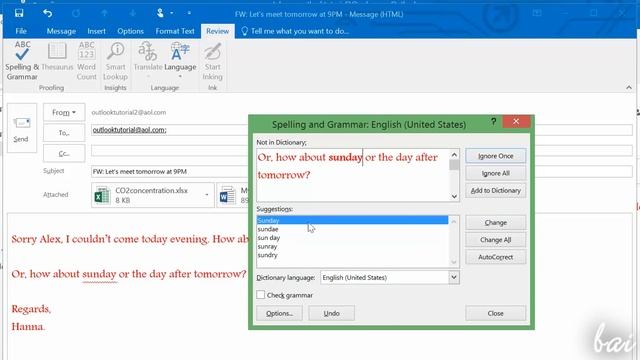Click the dialog help question mark
This screenshot has width=640, height=360.
(x=493, y=122)
